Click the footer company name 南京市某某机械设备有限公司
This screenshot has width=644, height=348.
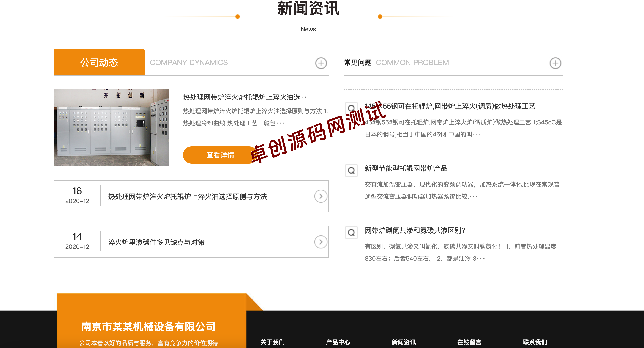tap(148, 326)
